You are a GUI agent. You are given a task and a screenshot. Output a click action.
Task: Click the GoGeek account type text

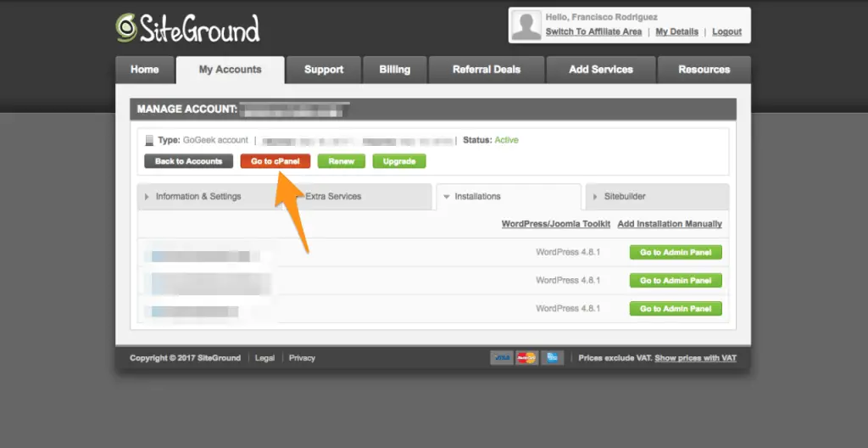tap(215, 140)
